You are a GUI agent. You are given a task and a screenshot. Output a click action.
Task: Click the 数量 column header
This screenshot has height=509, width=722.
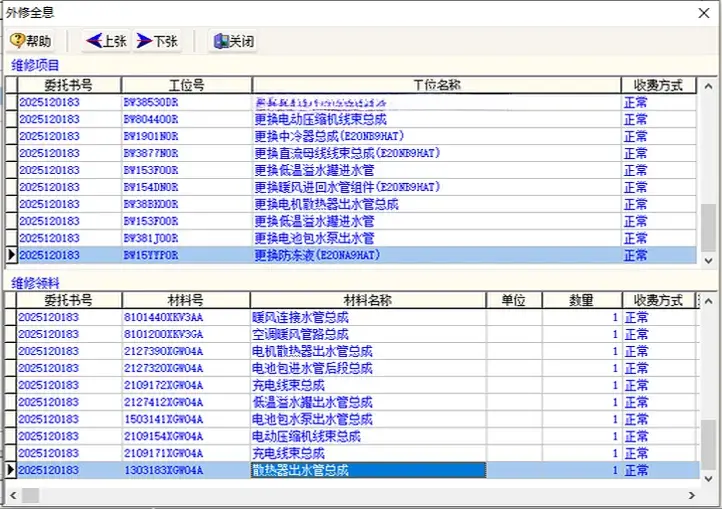click(581, 300)
